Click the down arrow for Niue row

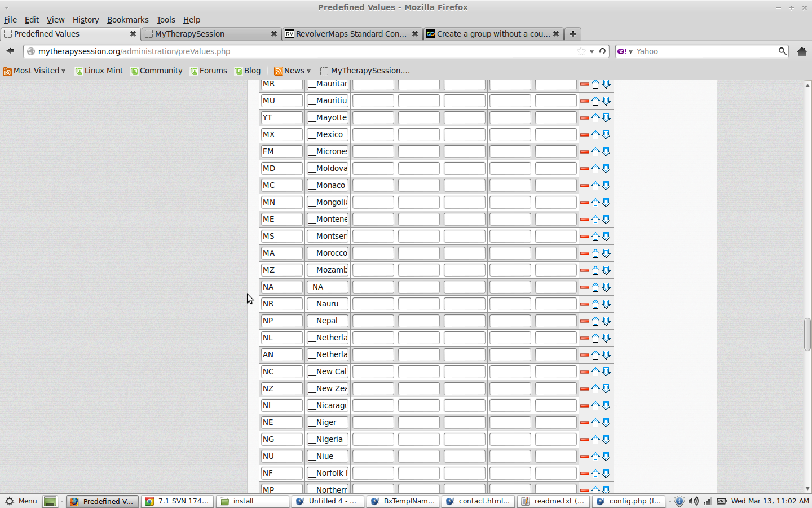(x=606, y=457)
